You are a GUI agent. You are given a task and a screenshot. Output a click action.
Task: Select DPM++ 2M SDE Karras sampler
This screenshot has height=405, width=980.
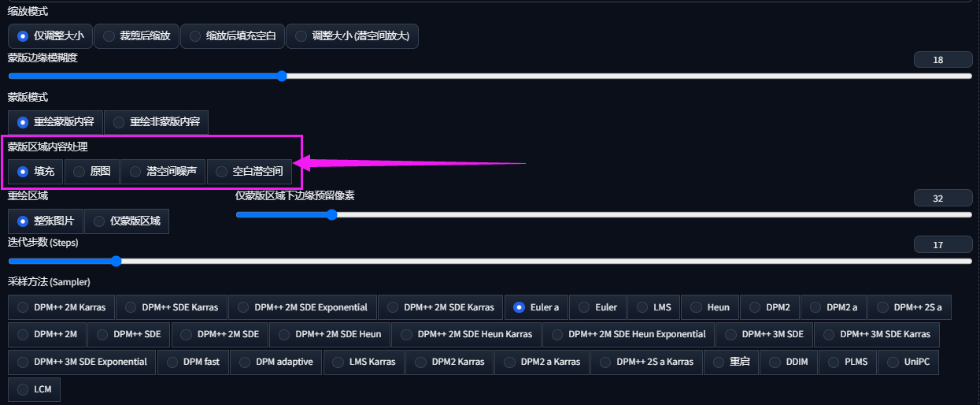(x=440, y=307)
